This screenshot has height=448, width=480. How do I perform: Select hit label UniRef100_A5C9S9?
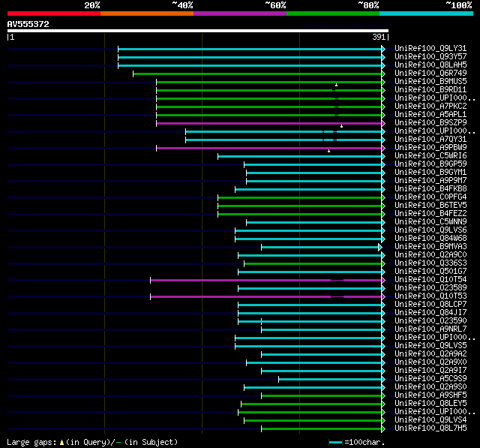(430, 379)
